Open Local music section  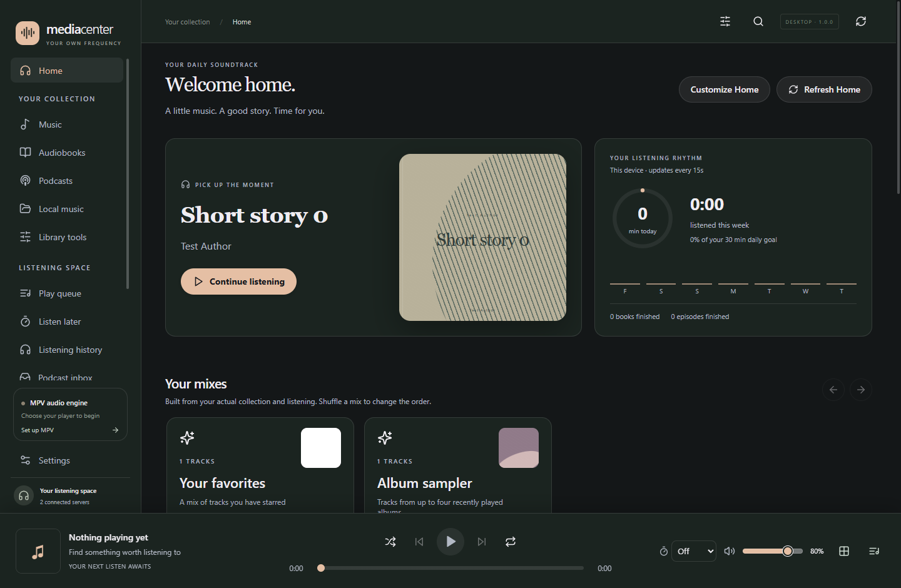click(67, 209)
